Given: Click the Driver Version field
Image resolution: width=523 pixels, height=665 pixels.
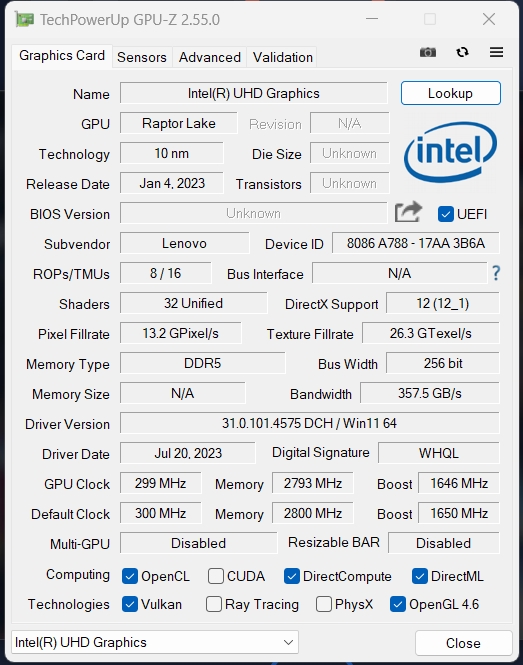Looking at the screenshot, I should (x=309, y=423).
